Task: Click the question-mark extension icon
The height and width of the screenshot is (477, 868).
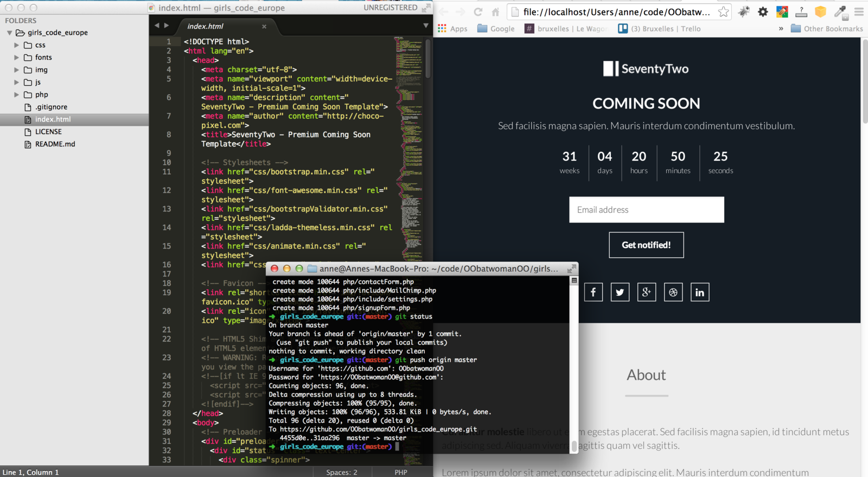Action: pos(801,12)
